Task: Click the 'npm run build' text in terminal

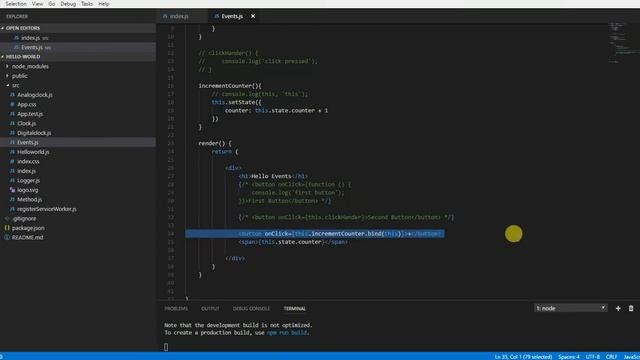Action: 287,333
